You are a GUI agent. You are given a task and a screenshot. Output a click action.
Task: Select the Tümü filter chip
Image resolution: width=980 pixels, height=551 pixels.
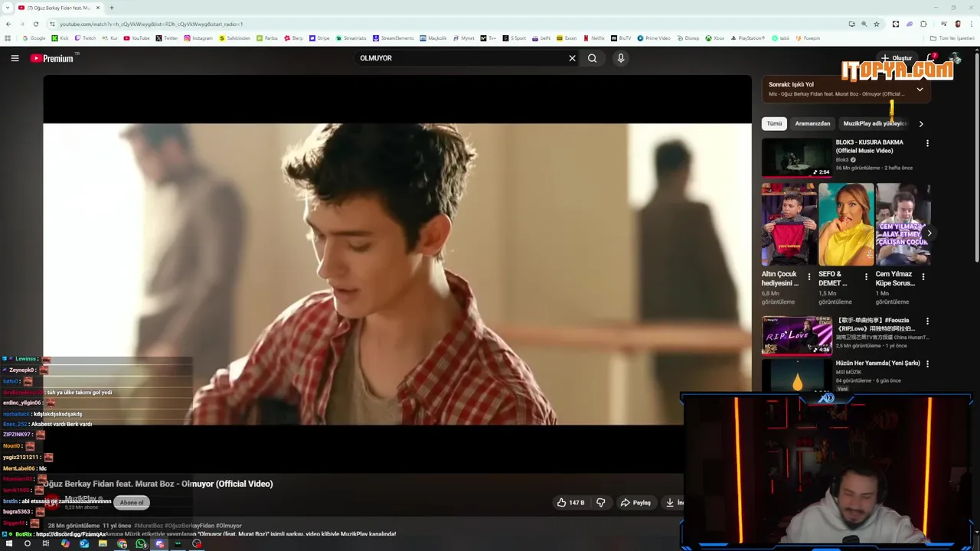pyautogui.click(x=775, y=123)
